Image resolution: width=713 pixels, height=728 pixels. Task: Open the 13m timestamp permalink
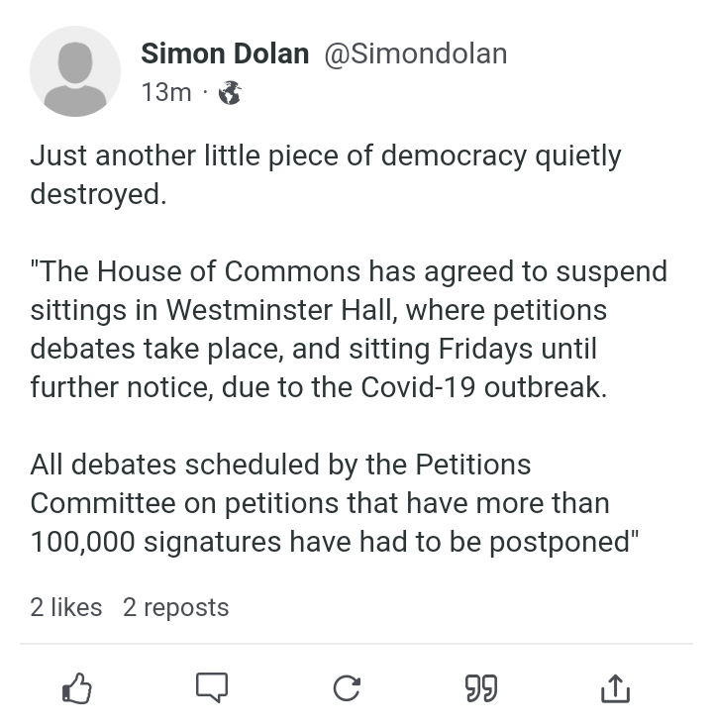coord(166,92)
